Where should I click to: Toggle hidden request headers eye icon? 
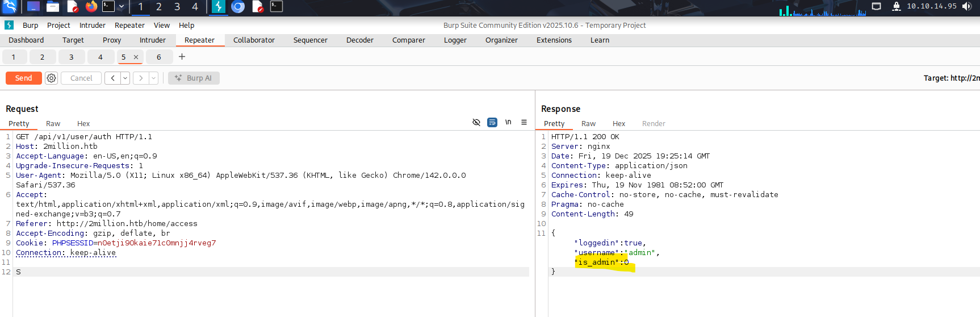pos(476,123)
